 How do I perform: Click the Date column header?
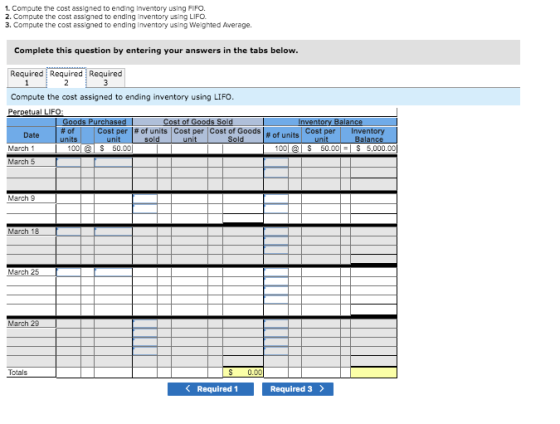[31, 135]
